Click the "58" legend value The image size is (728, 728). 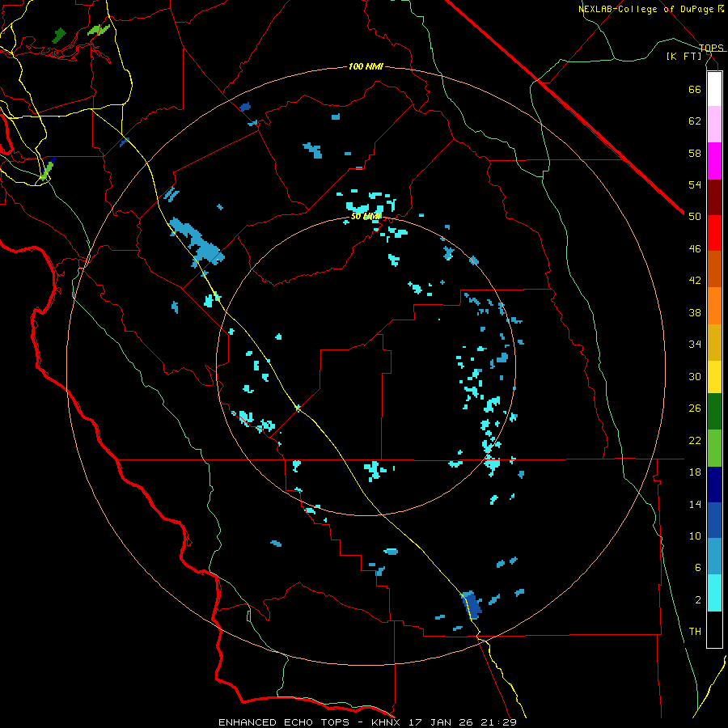coord(695,153)
